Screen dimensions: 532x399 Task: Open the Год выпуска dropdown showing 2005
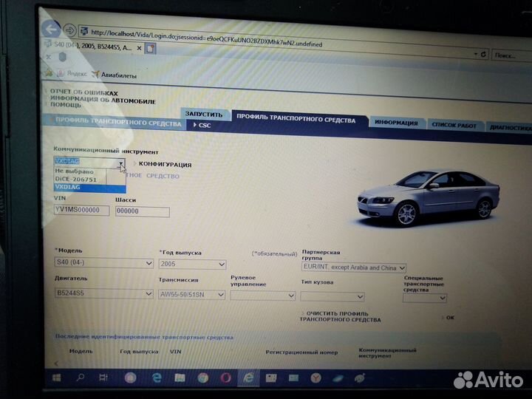192,265
